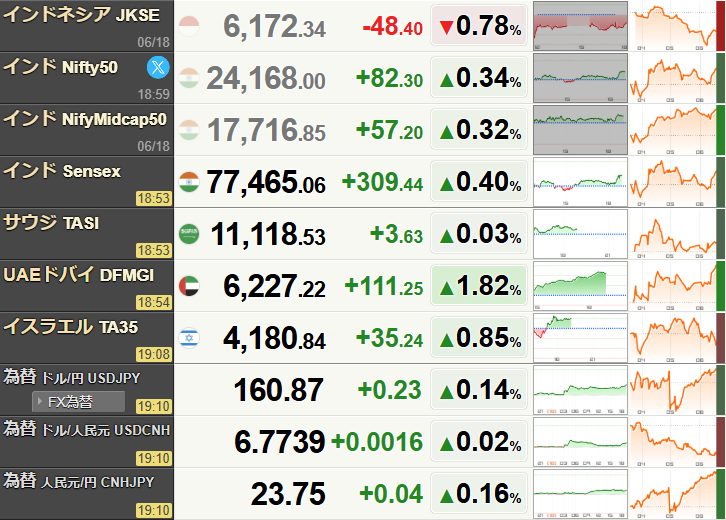Click the UAE flag icon in DFMGI row
Viewport: 726px width, 520px height.
189,286
